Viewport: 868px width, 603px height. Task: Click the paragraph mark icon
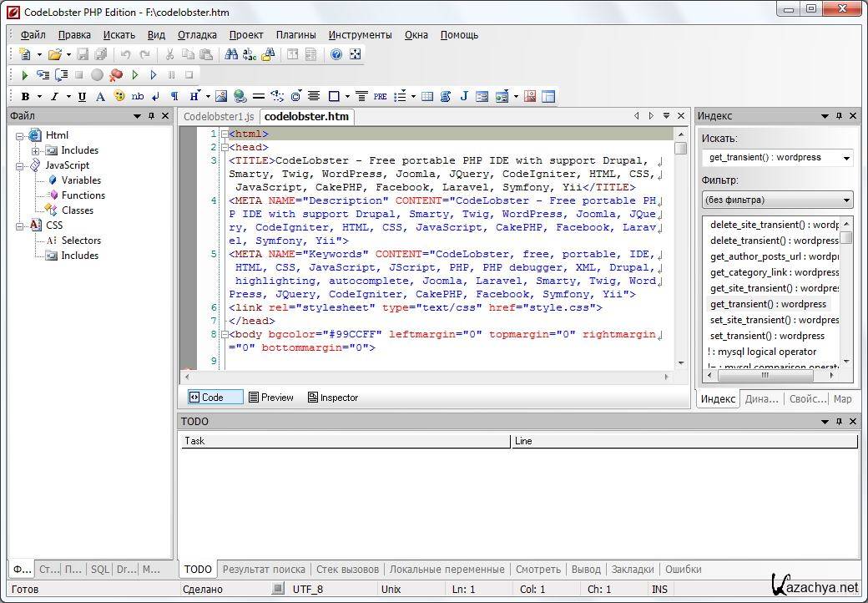(x=174, y=97)
